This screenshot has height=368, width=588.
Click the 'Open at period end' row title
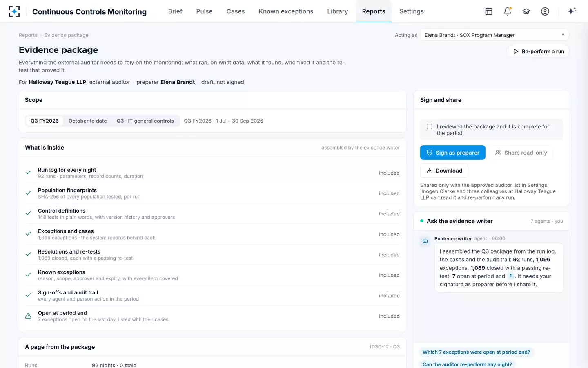point(62,313)
